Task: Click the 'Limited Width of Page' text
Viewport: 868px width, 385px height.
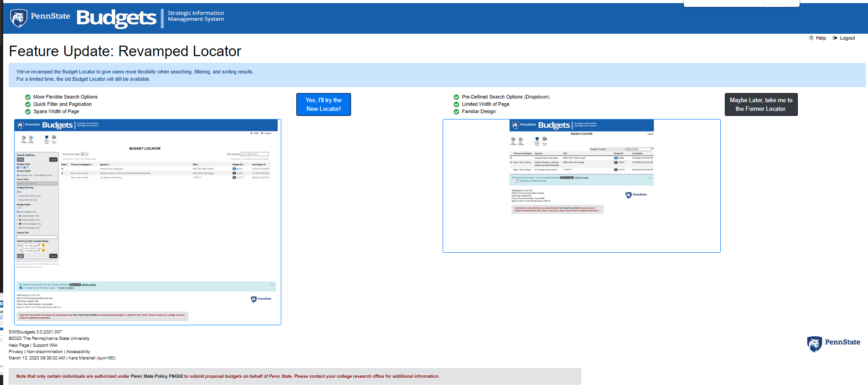Action: pos(486,104)
